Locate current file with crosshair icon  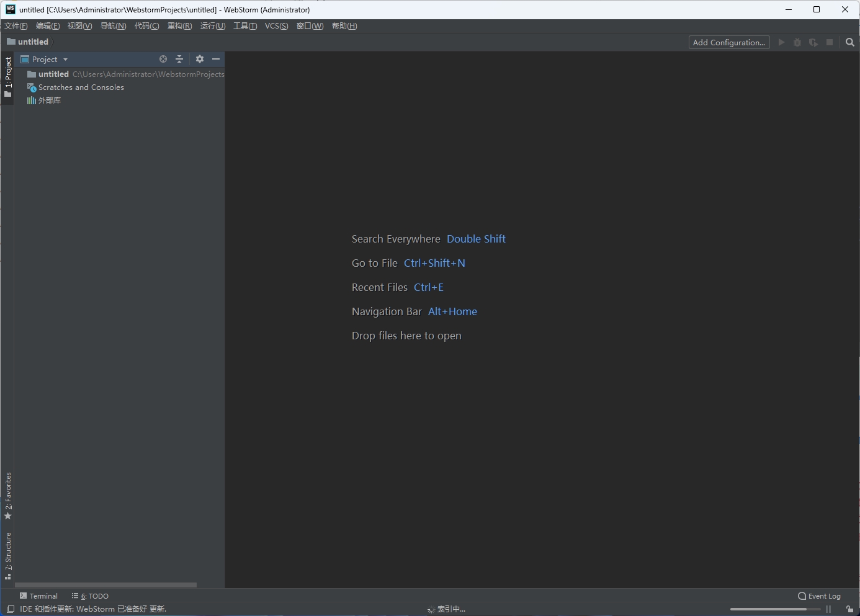pos(163,59)
